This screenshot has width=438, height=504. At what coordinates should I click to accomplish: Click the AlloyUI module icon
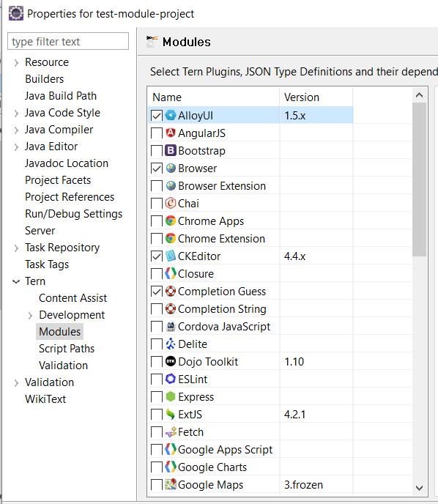coord(171,116)
